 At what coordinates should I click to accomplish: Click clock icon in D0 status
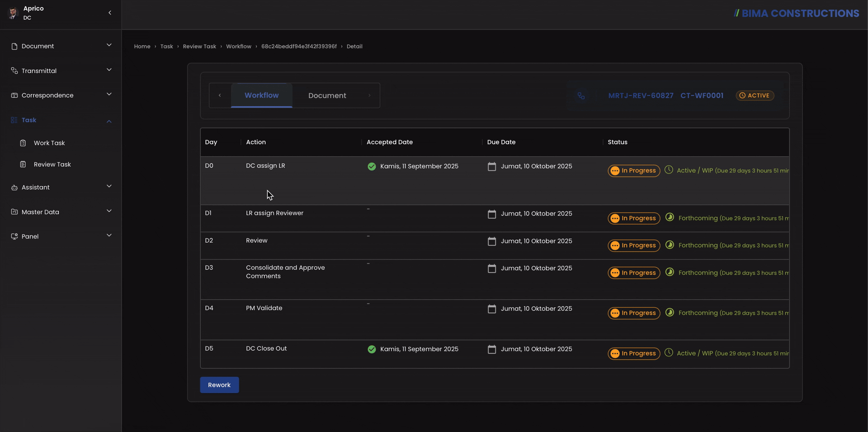point(669,170)
